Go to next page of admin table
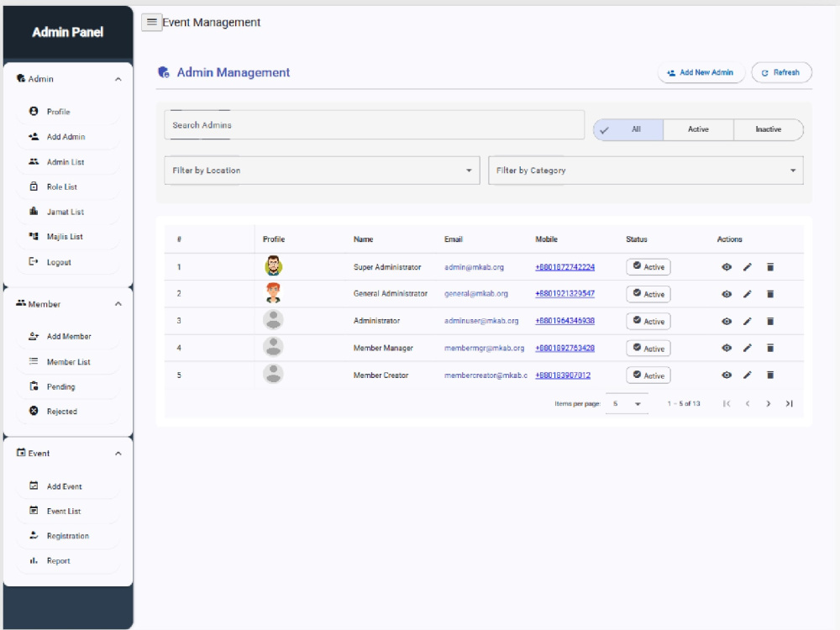 (x=769, y=403)
